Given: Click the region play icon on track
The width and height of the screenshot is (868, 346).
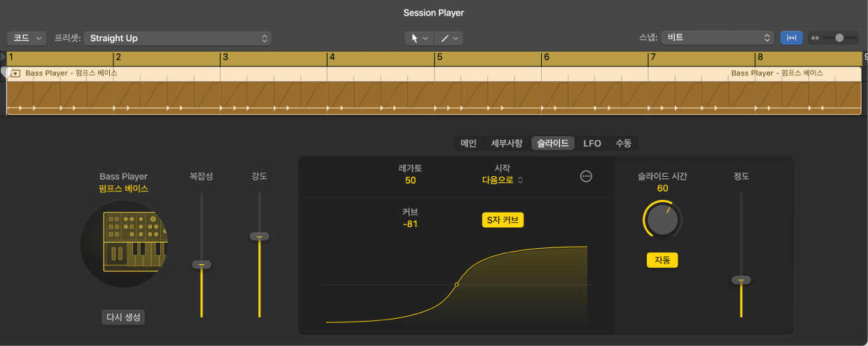Looking at the screenshot, I should 15,73.
